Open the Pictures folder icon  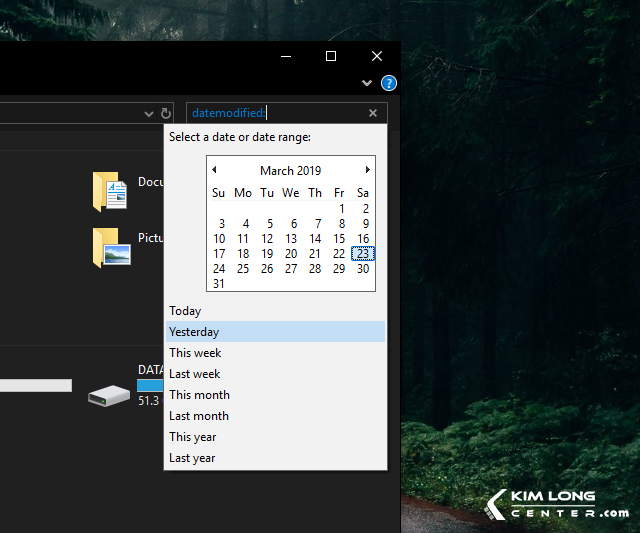(110, 247)
